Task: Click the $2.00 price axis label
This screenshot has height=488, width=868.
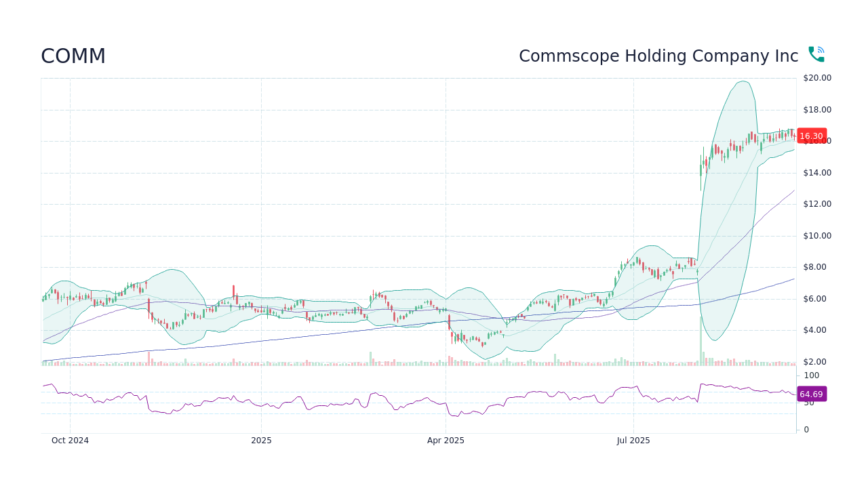Action: point(814,362)
